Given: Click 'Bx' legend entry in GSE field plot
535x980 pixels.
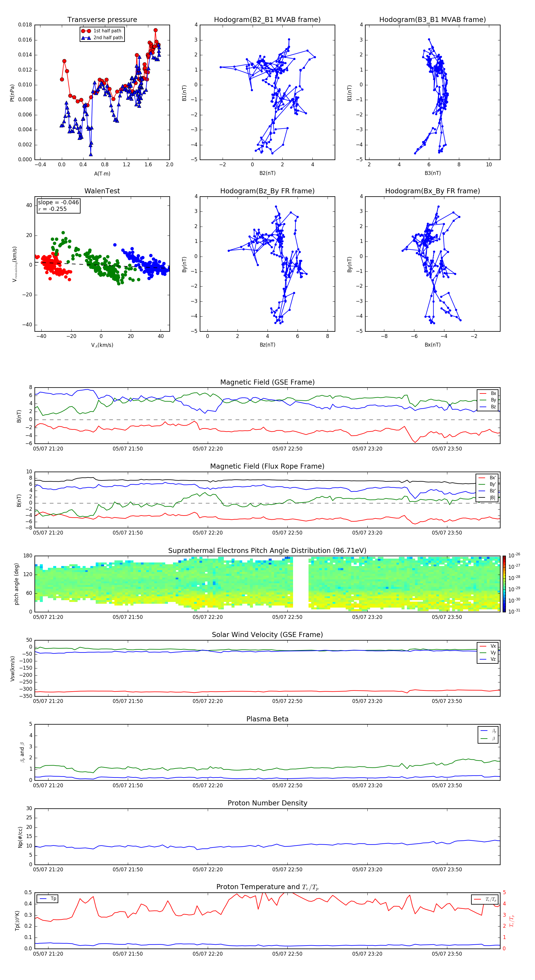Looking at the screenshot, I should click(x=488, y=393).
